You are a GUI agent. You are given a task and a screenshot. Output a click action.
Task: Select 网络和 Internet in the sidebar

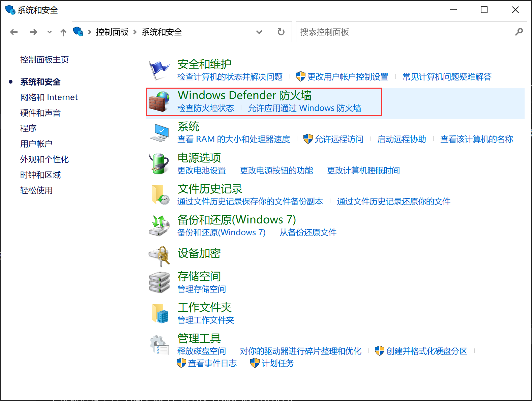click(x=49, y=97)
